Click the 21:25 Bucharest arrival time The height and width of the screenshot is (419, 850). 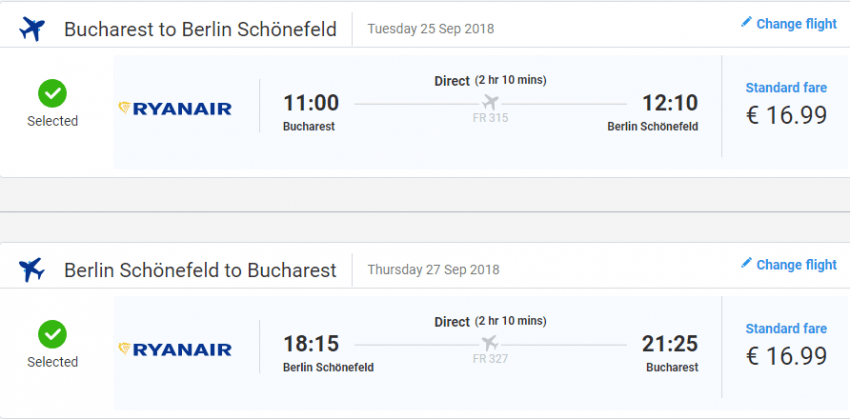(670, 344)
